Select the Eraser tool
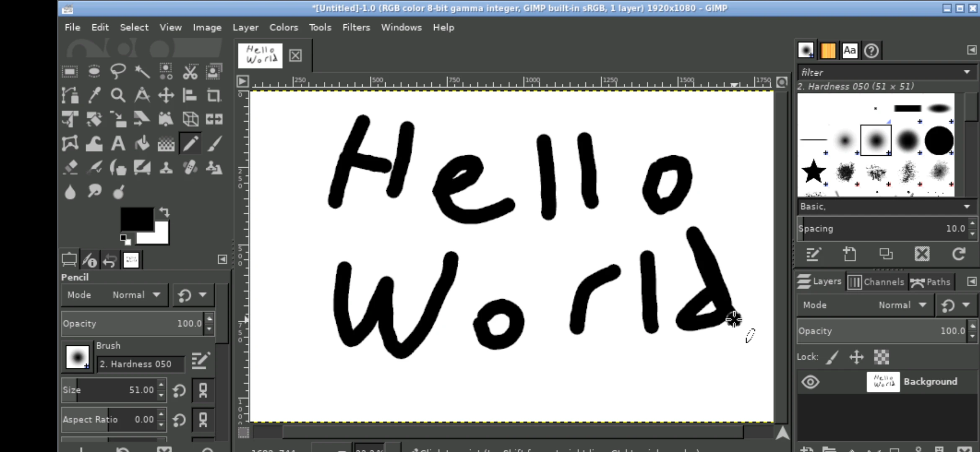Image resolution: width=980 pixels, height=452 pixels. point(70,168)
